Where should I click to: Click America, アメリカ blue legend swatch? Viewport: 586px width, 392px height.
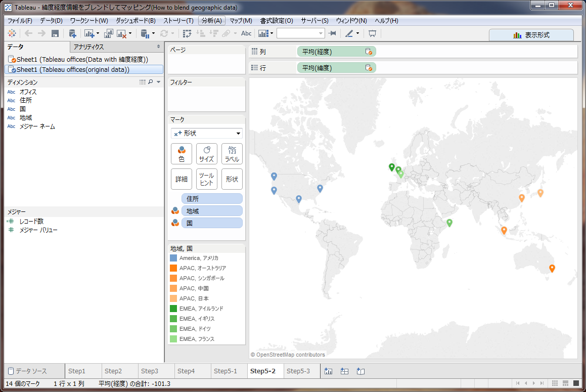pos(173,258)
